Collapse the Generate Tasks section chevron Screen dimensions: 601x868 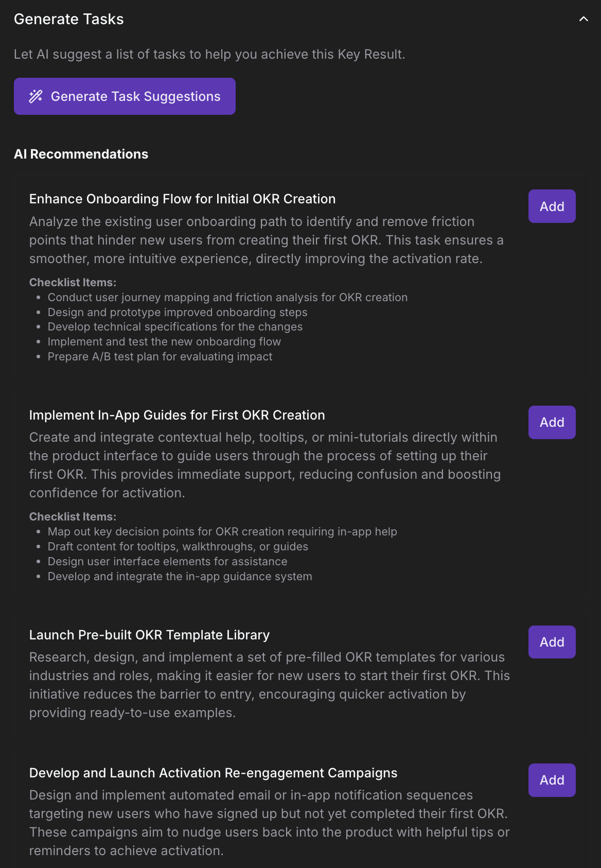tap(584, 19)
